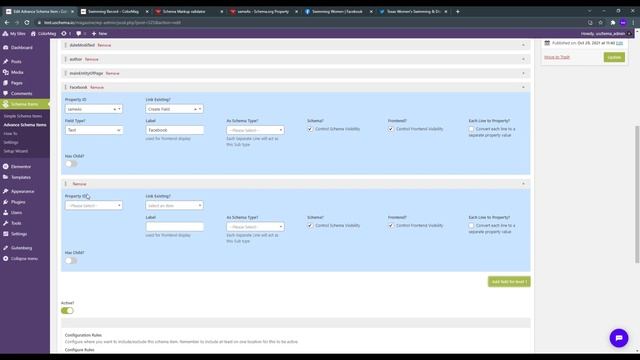Click the Label field containing Facebook
The height and width of the screenshot is (360, 640).
(175, 130)
